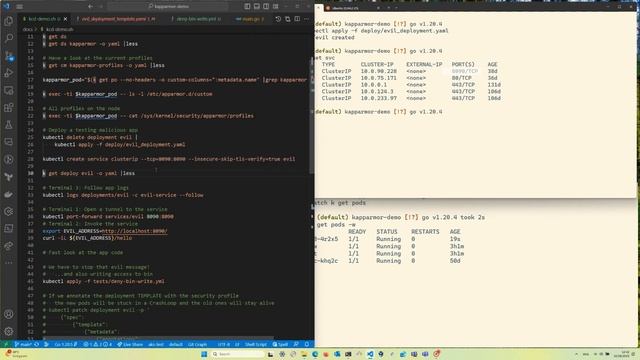
Task: Switch to main.go tab
Action: (250, 19)
